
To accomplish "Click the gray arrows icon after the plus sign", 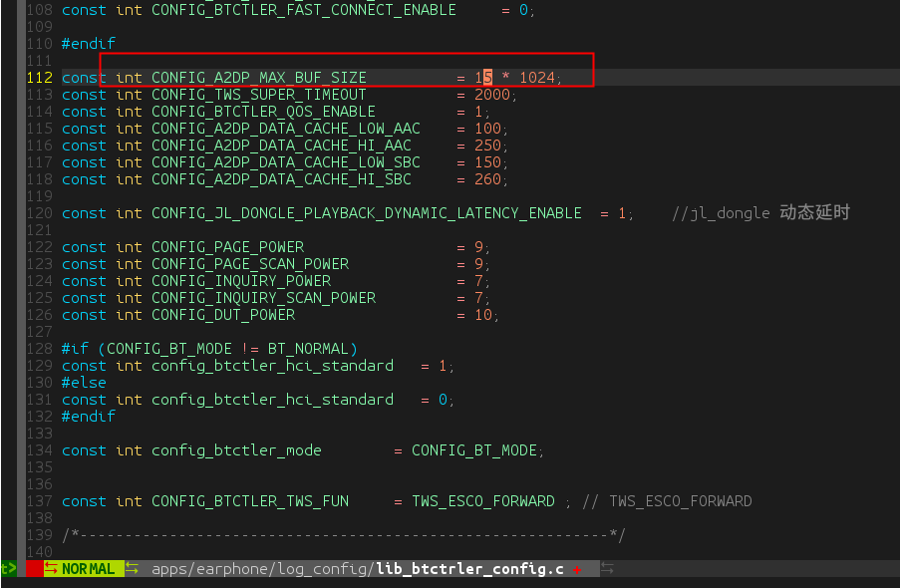I will tap(607, 569).
